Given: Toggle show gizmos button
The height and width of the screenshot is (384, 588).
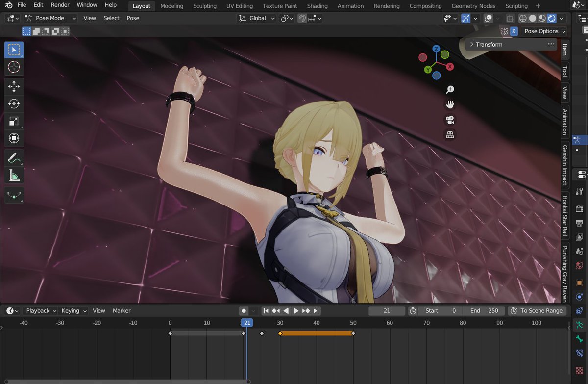Looking at the screenshot, I should (x=465, y=18).
